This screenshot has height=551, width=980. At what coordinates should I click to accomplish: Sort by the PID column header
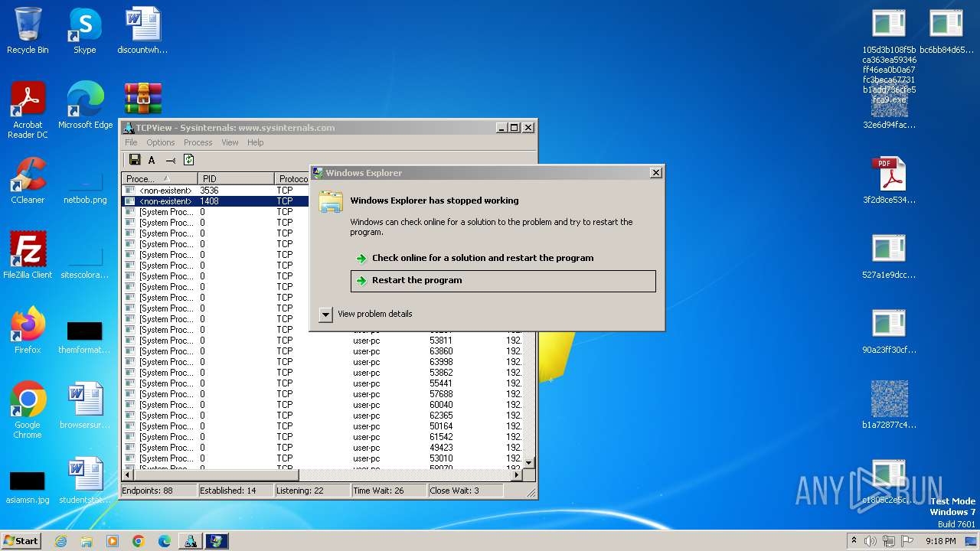pos(235,179)
